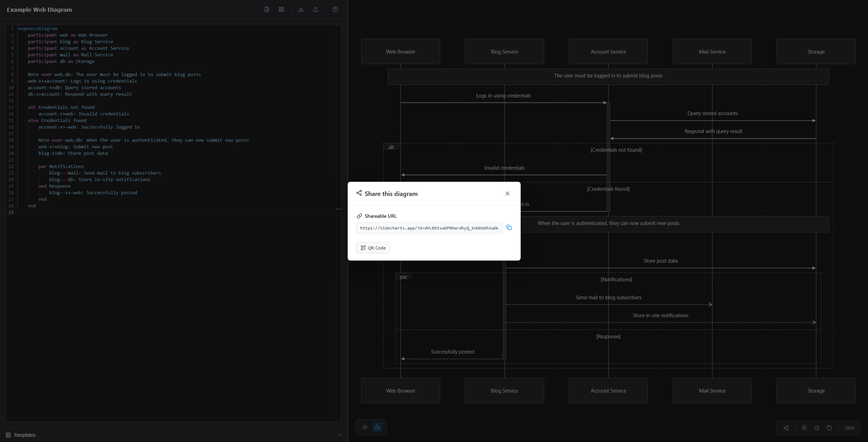Click the upload diagram icon
868x442 pixels.
(x=316, y=9)
